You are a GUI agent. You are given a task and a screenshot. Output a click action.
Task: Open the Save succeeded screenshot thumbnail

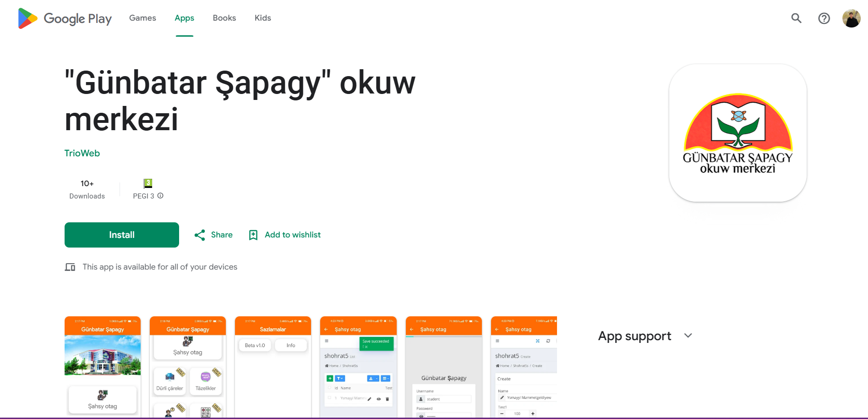pos(358,367)
